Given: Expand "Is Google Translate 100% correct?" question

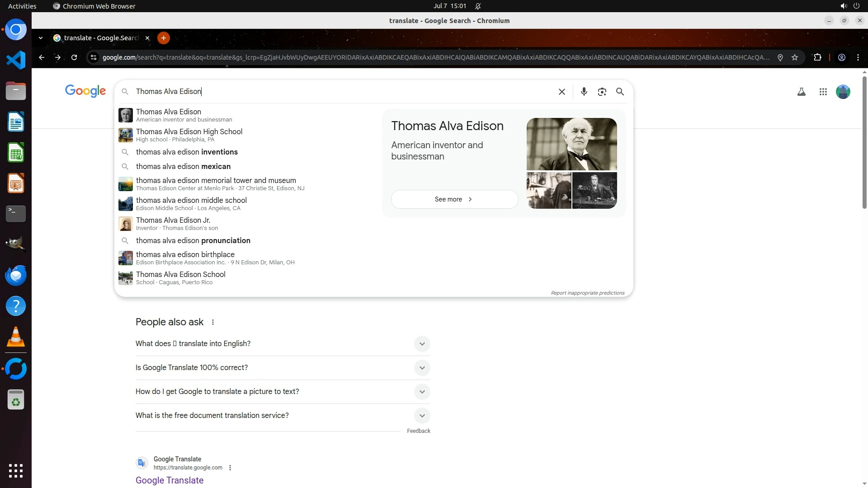Looking at the screenshot, I should pyautogui.click(x=422, y=368).
